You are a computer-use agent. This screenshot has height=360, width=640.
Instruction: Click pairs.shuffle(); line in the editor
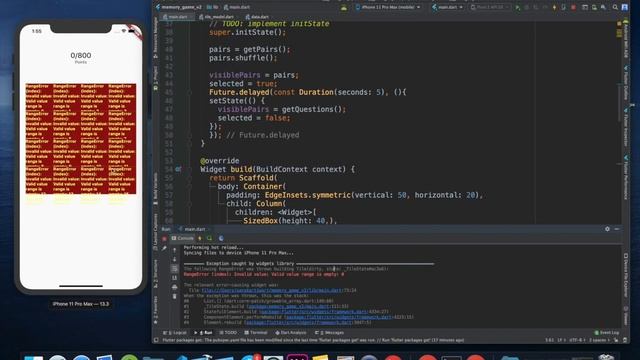pyautogui.click(x=243, y=58)
